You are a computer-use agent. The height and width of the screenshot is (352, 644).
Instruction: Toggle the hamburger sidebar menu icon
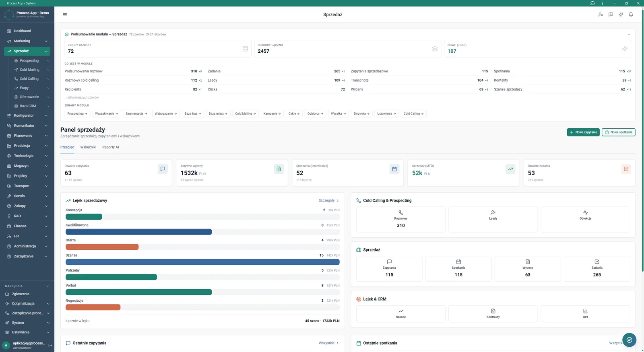[65, 14]
